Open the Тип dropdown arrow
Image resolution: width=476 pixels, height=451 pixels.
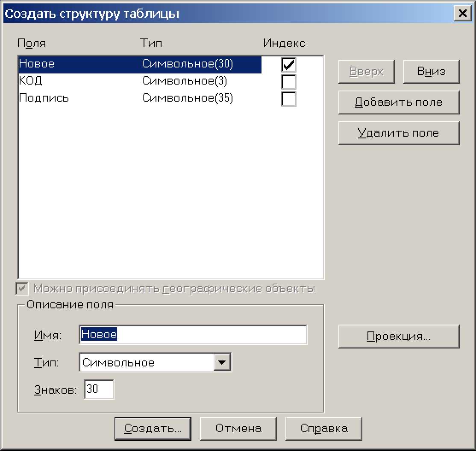(221, 363)
